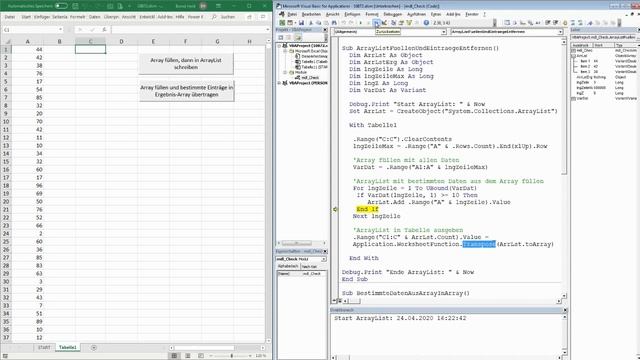Click the Reset (Zurücksetzen) stop icon

point(376,22)
